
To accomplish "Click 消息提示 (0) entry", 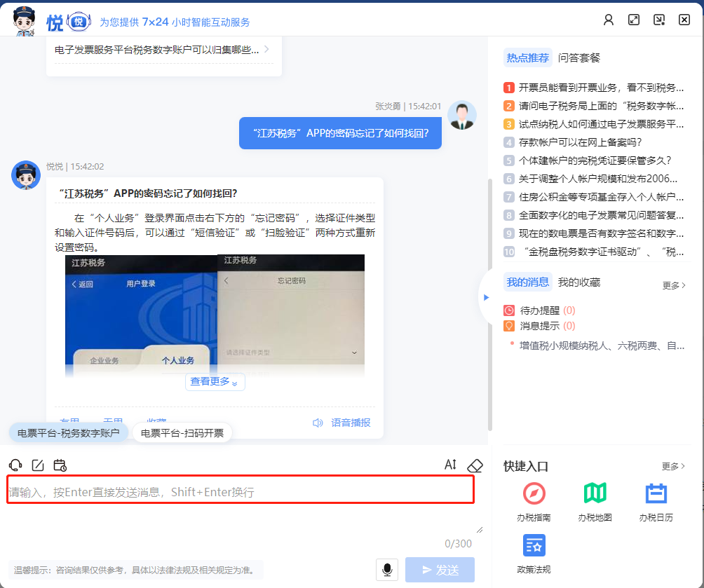I will pyautogui.click(x=548, y=326).
